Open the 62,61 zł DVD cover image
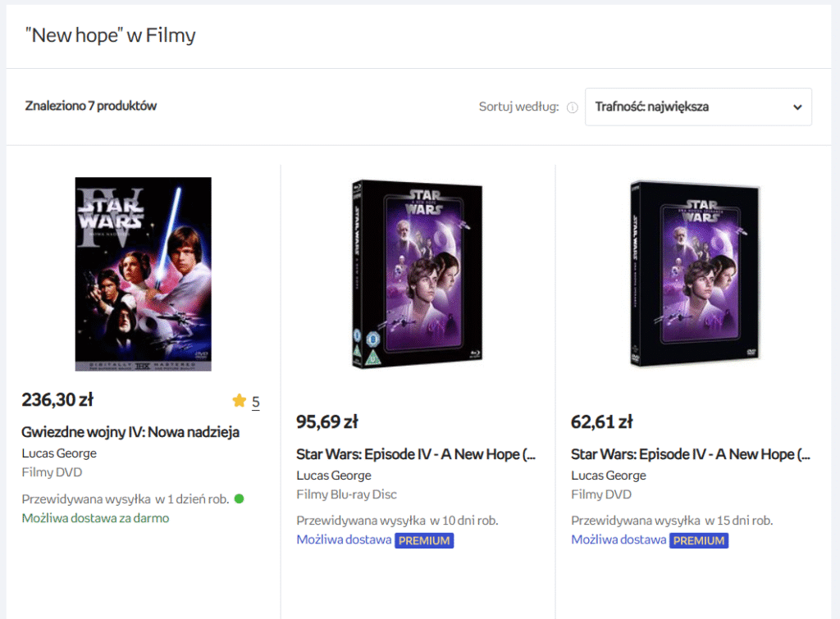 tap(692, 274)
